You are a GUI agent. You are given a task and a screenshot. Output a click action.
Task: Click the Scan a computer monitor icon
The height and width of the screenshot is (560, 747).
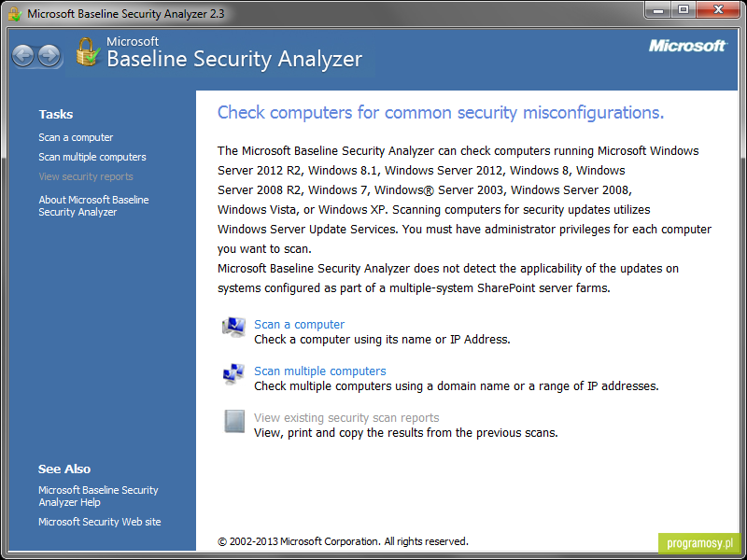coord(234,328)
